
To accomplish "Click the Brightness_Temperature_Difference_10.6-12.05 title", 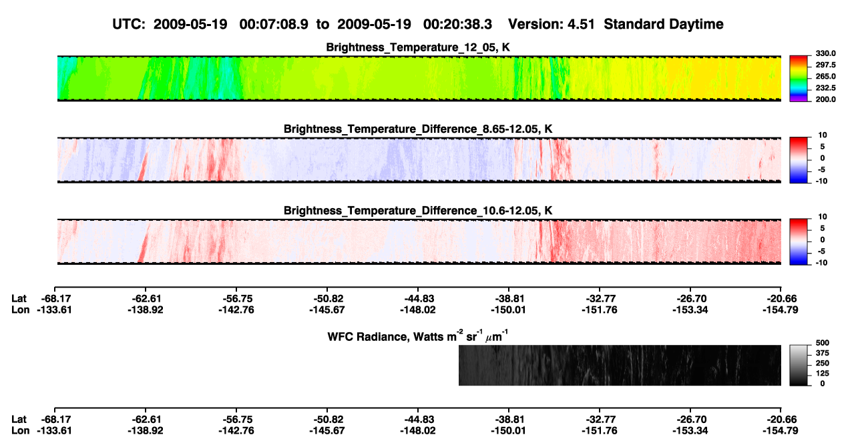I will point(419,211).
